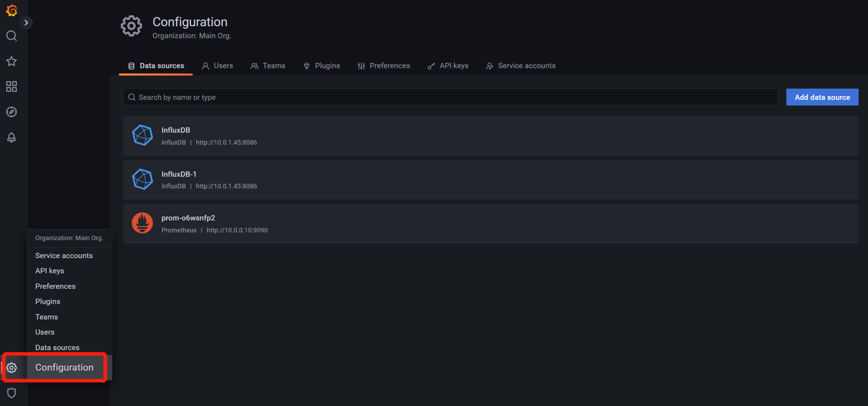This screenshot has width=868, height=406.
Task: Click the InfluxDB data source logo icon
Action: click(142, 135)
